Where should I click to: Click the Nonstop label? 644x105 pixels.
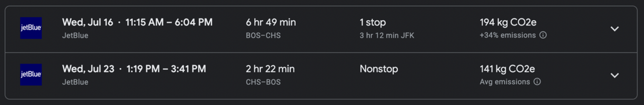click(379, 69)
